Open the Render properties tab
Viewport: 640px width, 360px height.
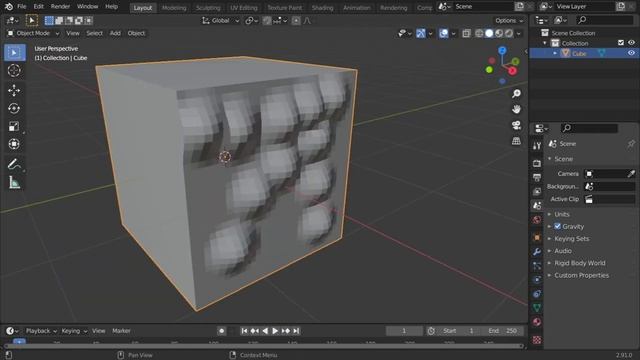(537, 163)
